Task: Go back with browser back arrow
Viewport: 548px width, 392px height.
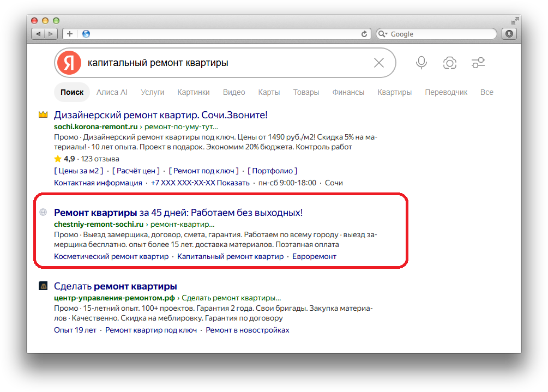Action: [x=38, y=34]
